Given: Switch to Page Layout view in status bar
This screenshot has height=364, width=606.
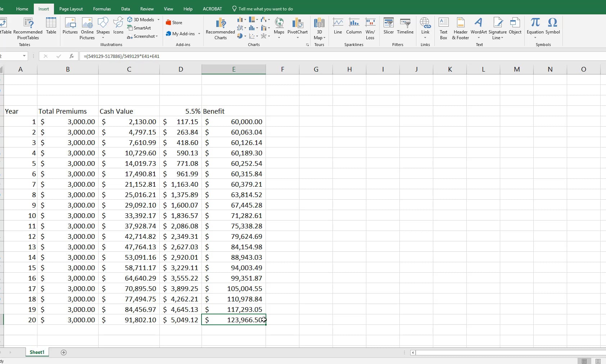Looking at the screenshot, I should [x=598, y=361].
